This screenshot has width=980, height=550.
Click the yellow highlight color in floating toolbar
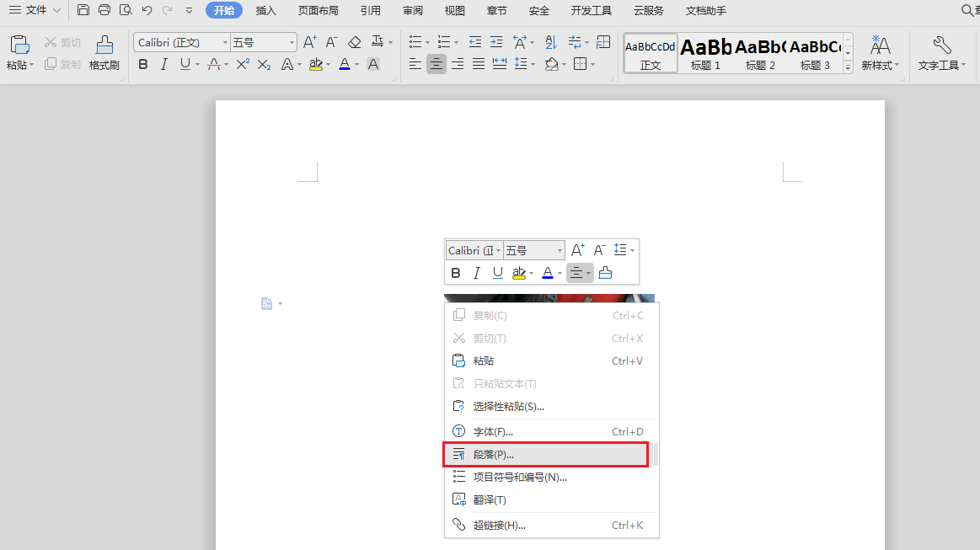click(519, 273)
